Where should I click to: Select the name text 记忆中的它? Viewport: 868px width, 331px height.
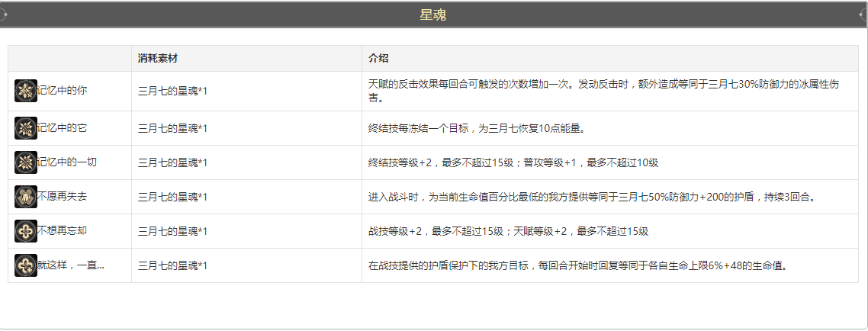pyautogui.click(x=62, y=128)
